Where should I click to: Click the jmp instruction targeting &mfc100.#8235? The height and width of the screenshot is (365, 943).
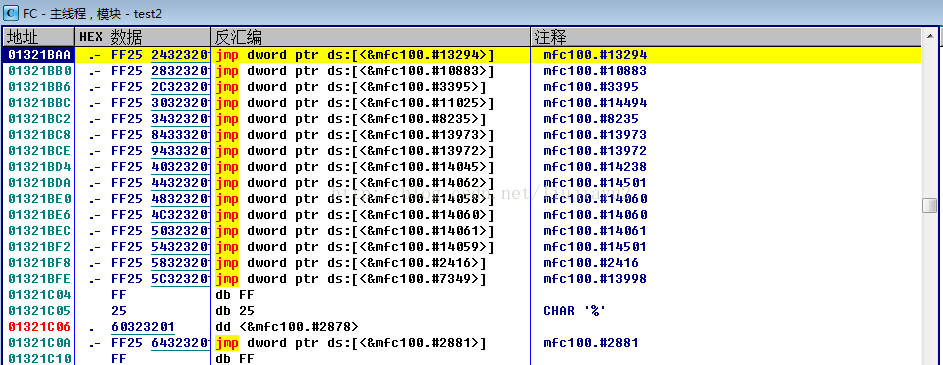[x=351, y=119]
